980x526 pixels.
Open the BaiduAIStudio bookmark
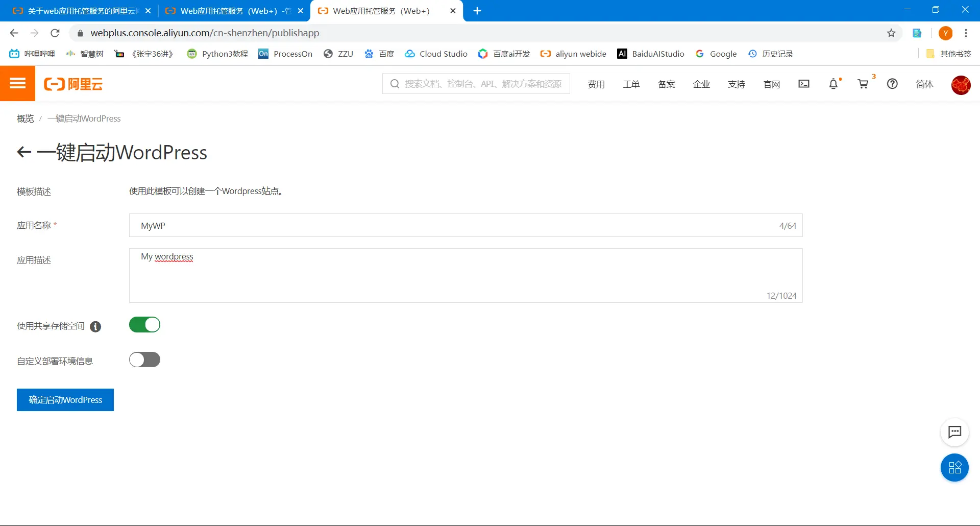pyautogui.click(x=651, y=54)
